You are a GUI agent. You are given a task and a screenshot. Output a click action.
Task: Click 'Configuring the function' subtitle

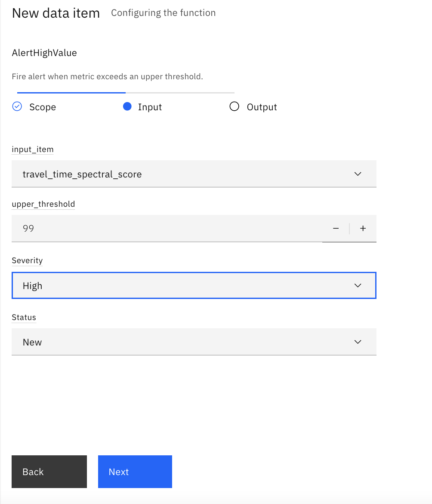pos(164,13)
